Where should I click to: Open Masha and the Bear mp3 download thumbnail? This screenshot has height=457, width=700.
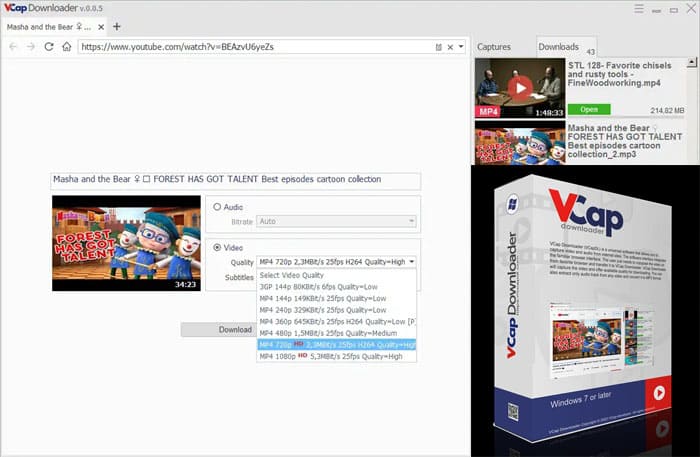click(520, 143)
